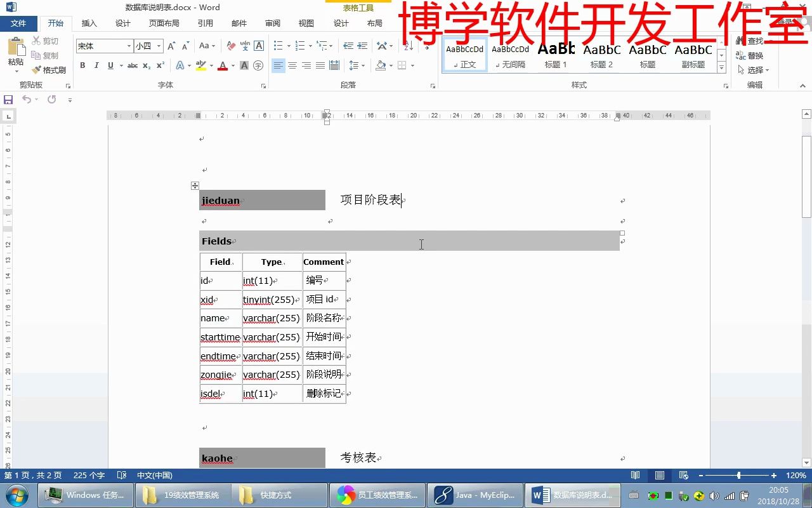Viewport: 812px width, 508px height.
Task: Apply the yellow text highlight color
Action: coord(201,65)
